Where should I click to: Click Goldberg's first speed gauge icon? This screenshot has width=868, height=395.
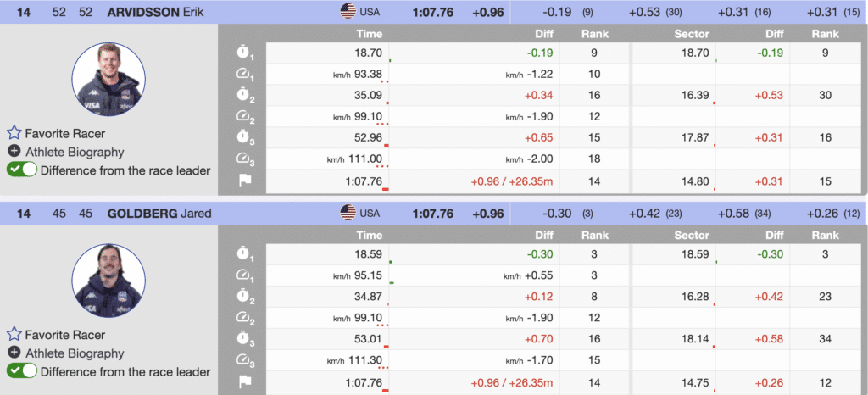point(245,276)
